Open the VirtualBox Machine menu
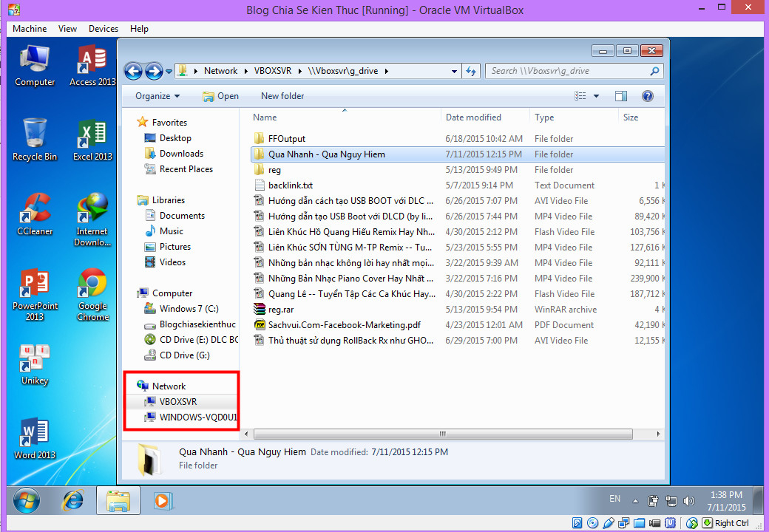Image resolution: width=769 pixels, height=532 pixels. point(30,28)
